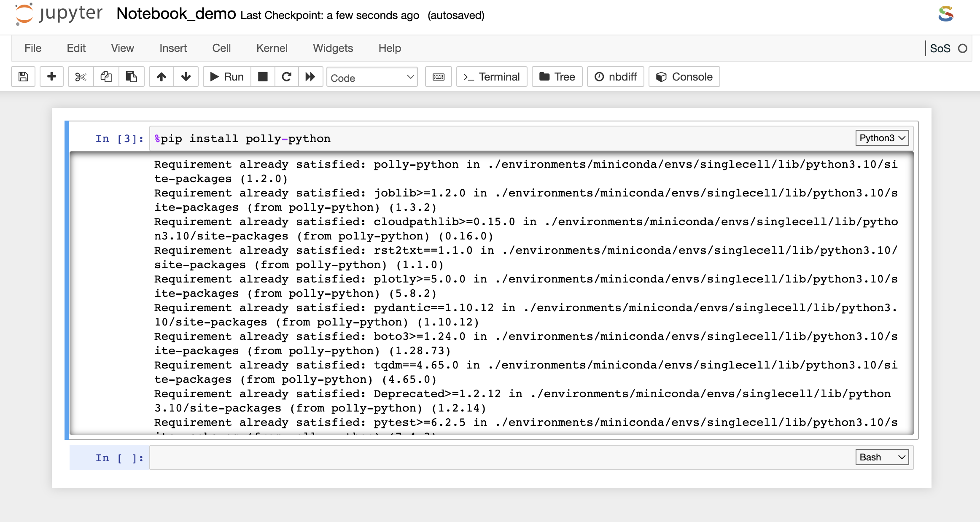
Task: Click the plotly>=5.0.0 output line
Action: point(526,286)
